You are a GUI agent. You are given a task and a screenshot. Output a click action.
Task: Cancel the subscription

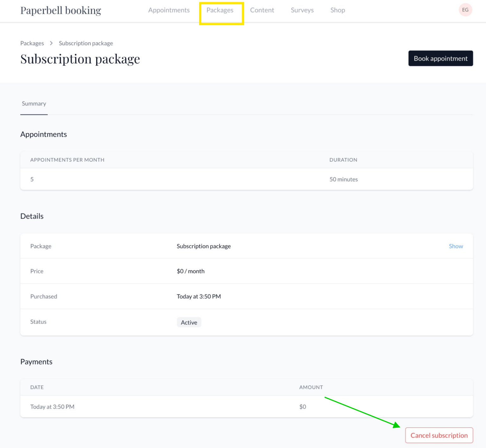tap(439, 435)
